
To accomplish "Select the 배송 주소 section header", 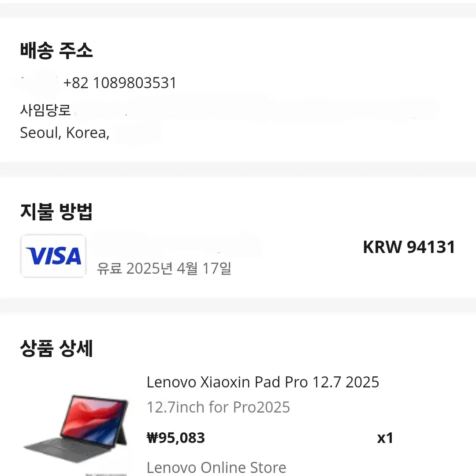I will tap(56, 50).
